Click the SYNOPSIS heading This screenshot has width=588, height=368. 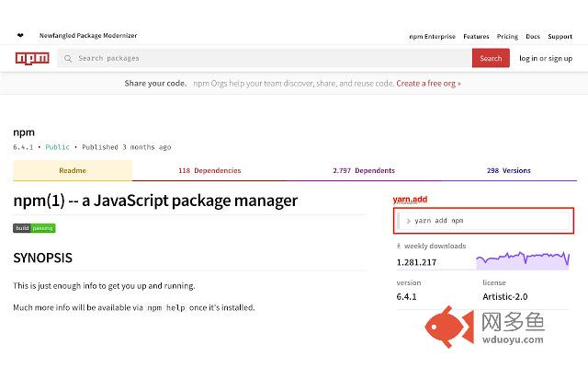tap(42, 258)
